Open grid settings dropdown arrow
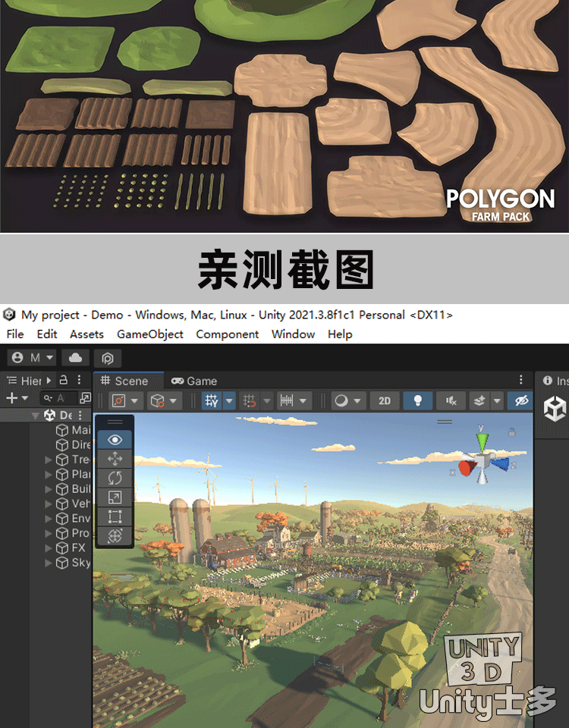 tap(229, 400)
